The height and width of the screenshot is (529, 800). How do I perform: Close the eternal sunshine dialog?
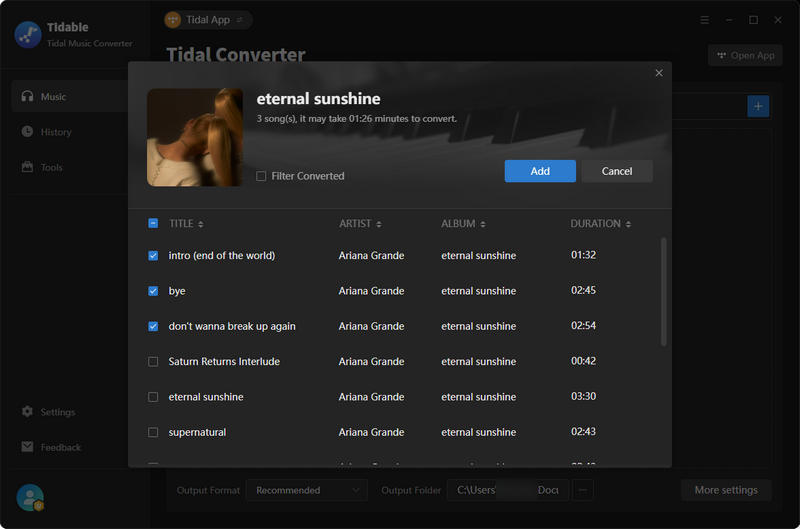[659, 73]
